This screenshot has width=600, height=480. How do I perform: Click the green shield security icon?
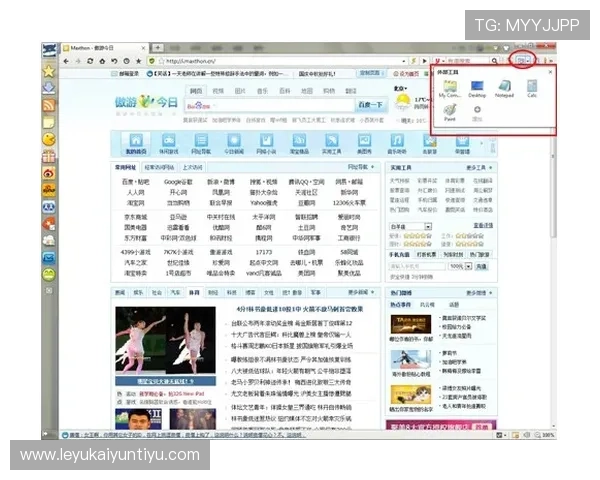[152, 61]
